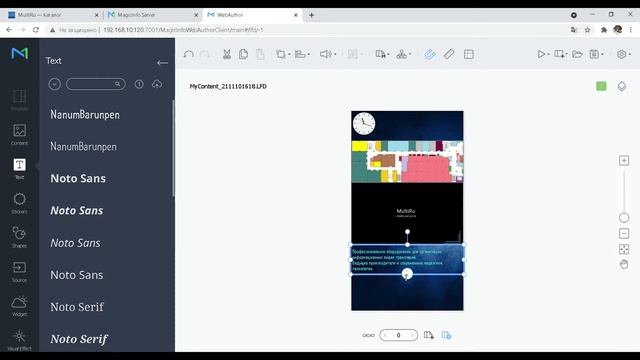Click the duplicate page icon
Image resolution: width=640 pixels, height=360 pixels.
446,335
